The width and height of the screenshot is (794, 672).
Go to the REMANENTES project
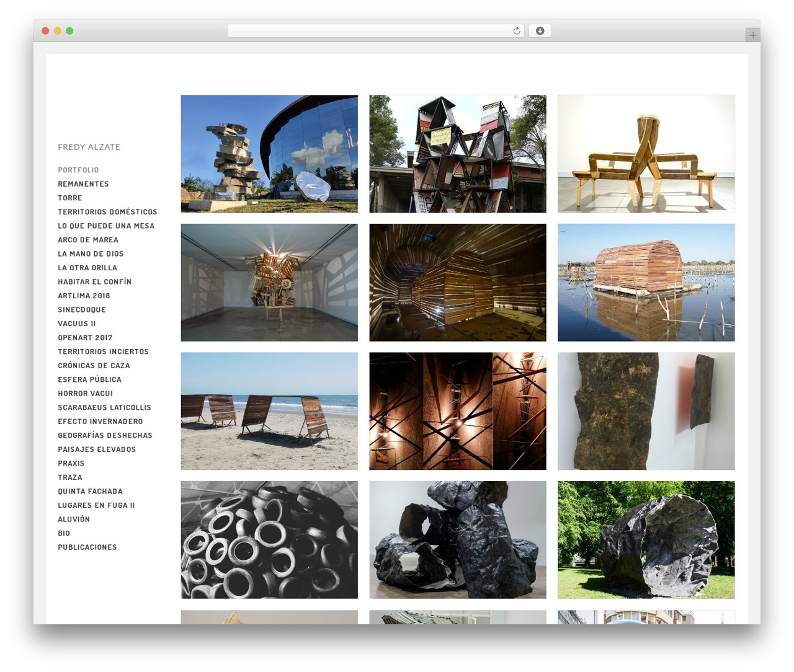pyautogui.click(x=83, y=184)
